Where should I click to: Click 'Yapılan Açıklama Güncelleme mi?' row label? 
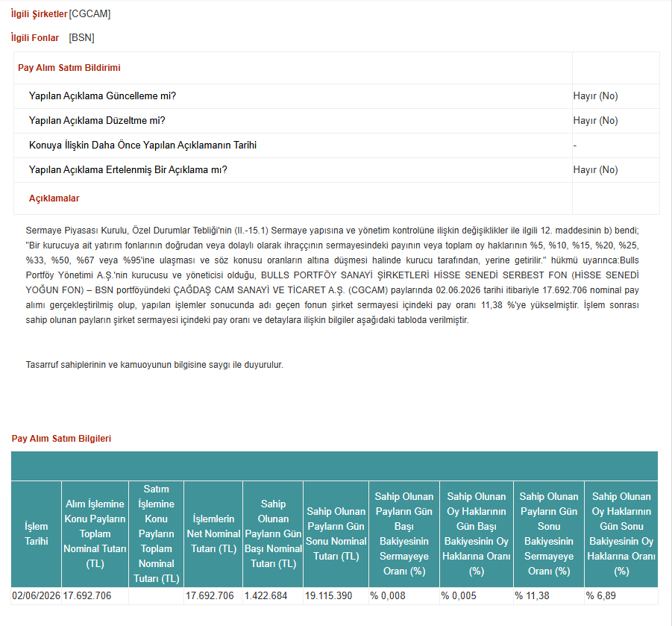click(102, 96)
